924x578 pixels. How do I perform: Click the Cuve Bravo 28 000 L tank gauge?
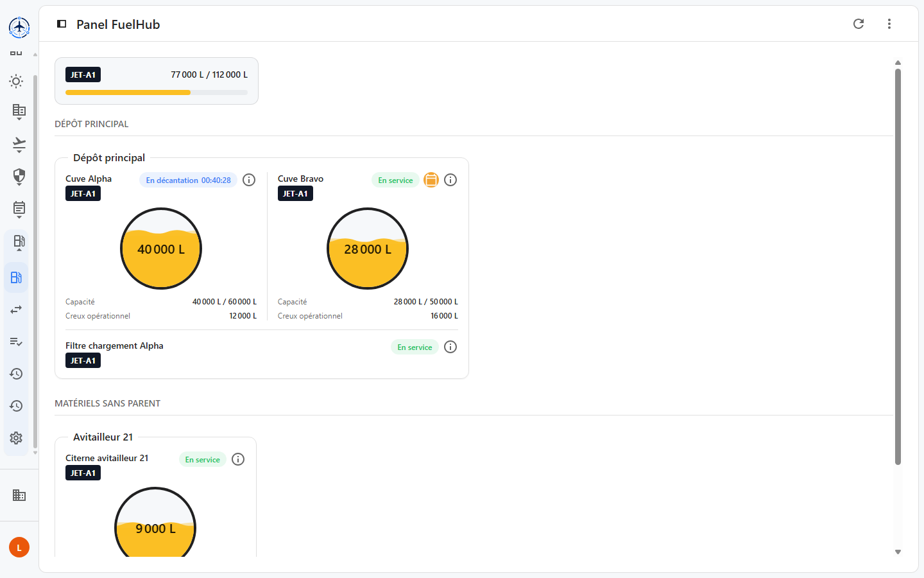(368, 249)
